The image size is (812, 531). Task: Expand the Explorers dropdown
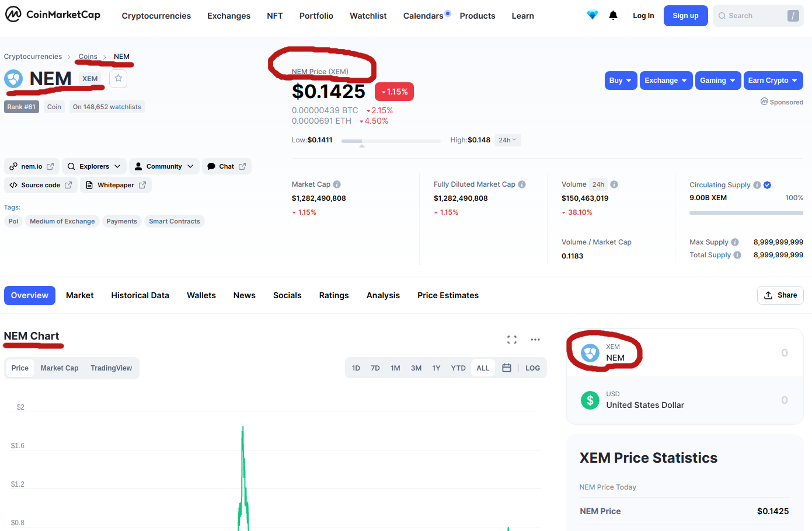94,166
